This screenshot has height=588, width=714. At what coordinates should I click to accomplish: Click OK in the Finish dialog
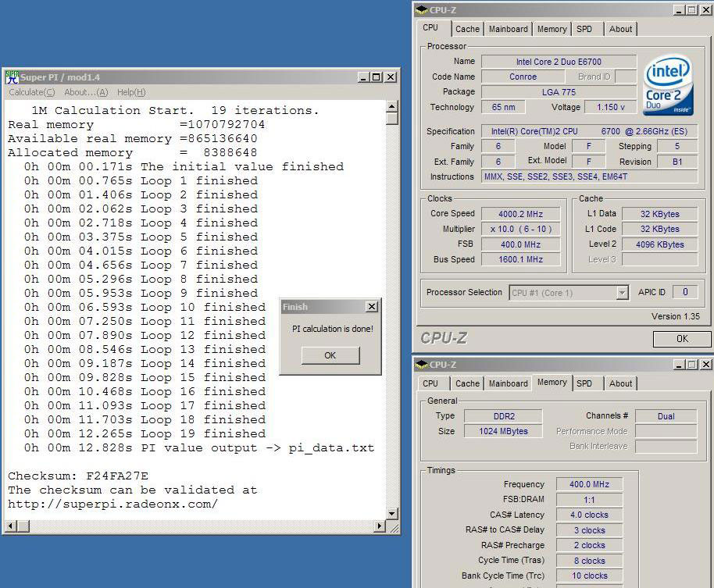330,355
